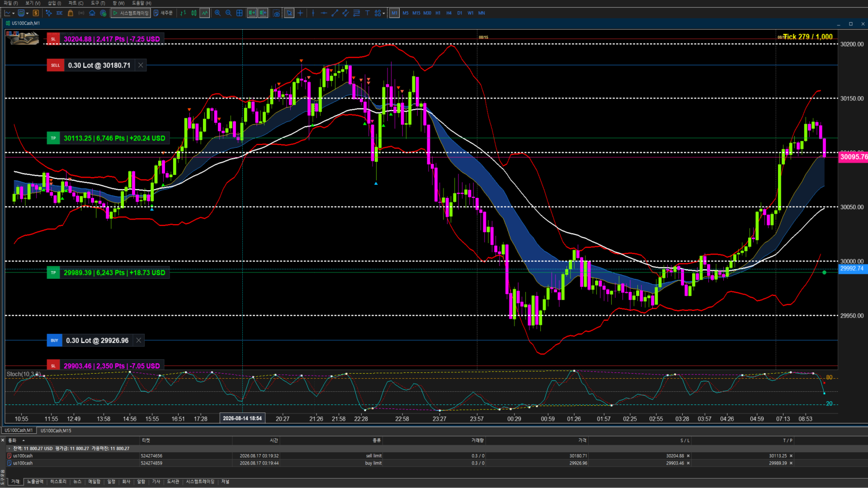Open the market shopping bag icon
The width and height of the screenshot is (868, 488).
click(x=71, y=13)
